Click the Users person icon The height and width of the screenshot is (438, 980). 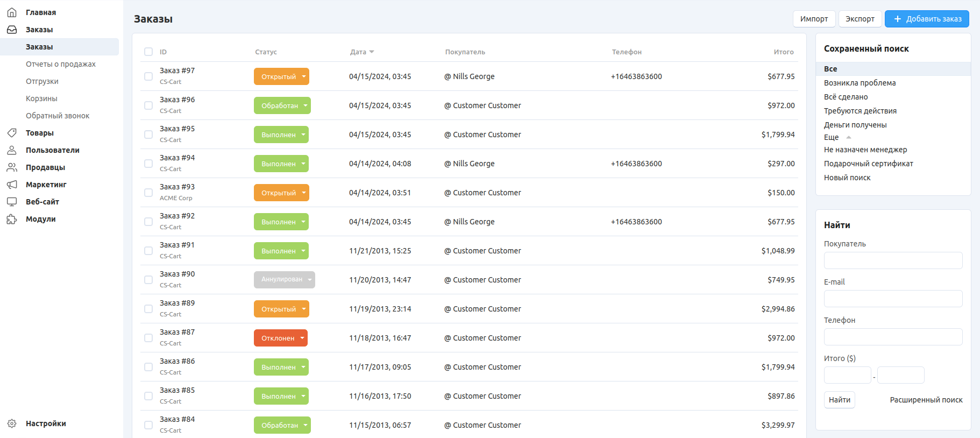(12, 150)
